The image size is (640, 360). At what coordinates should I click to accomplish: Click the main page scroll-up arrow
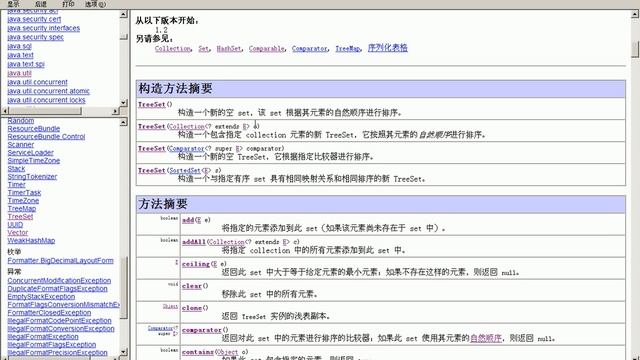[x=635, y=14]
